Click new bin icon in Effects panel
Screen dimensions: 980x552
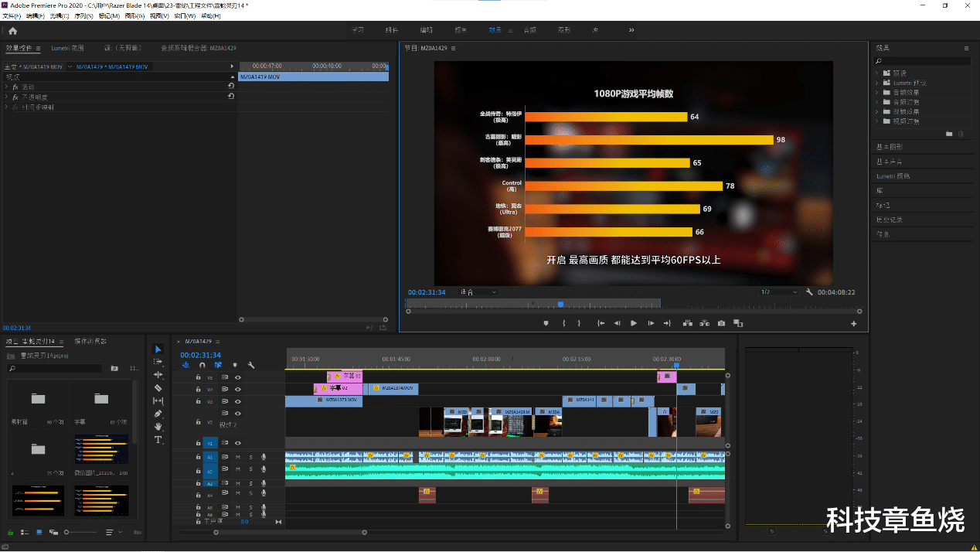950,134
